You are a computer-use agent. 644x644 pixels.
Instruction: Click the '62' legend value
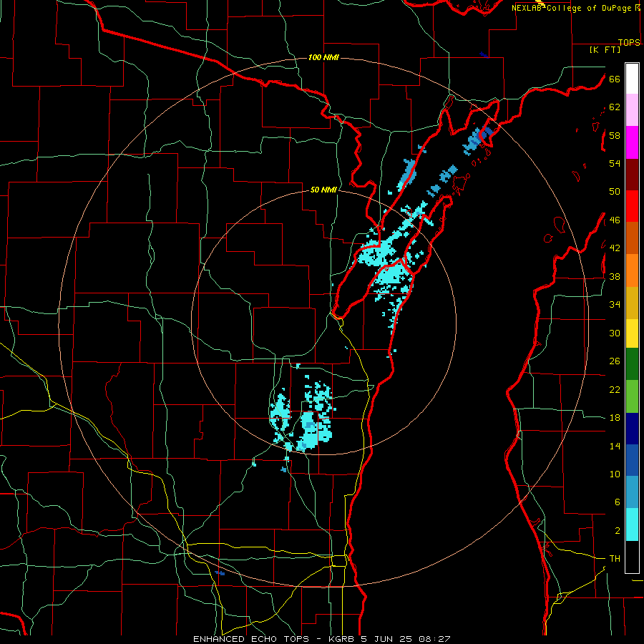(x=615, y=107)
